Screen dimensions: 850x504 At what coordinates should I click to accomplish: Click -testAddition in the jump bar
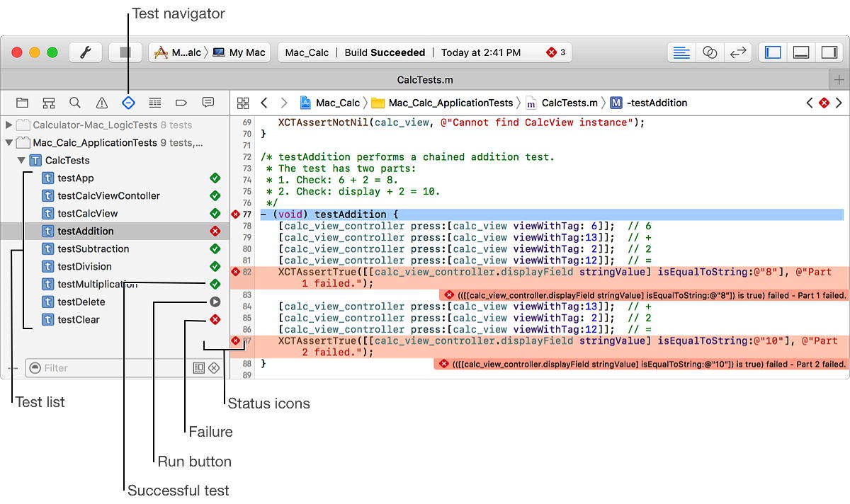pyautogui.click(x=648, y=103)
